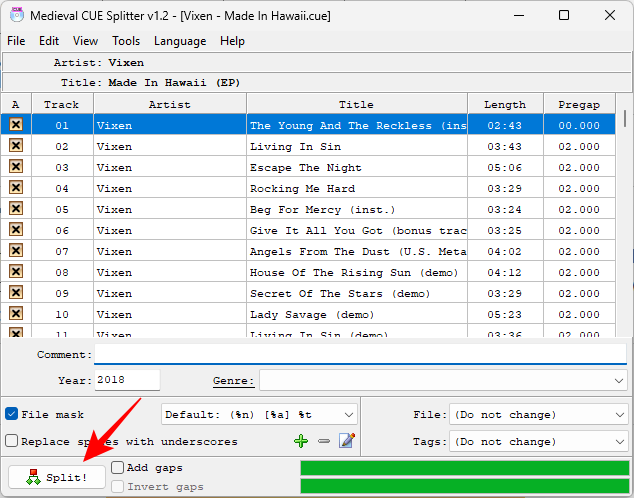Click the Genre label link
The height and width of the screenshot is (498, 634).
233,381
